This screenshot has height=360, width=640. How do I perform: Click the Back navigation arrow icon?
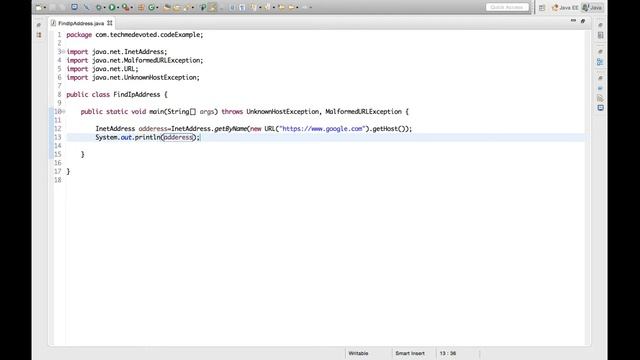[x=291, y=7]
